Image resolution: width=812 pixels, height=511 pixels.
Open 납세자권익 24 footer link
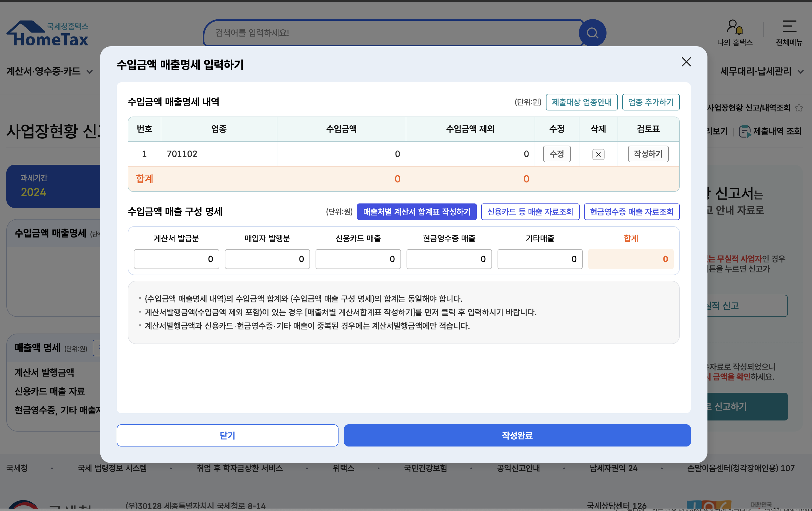[613, 468]
